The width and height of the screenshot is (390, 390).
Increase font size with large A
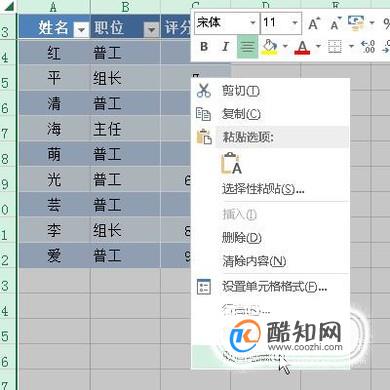tap(313, 24)
